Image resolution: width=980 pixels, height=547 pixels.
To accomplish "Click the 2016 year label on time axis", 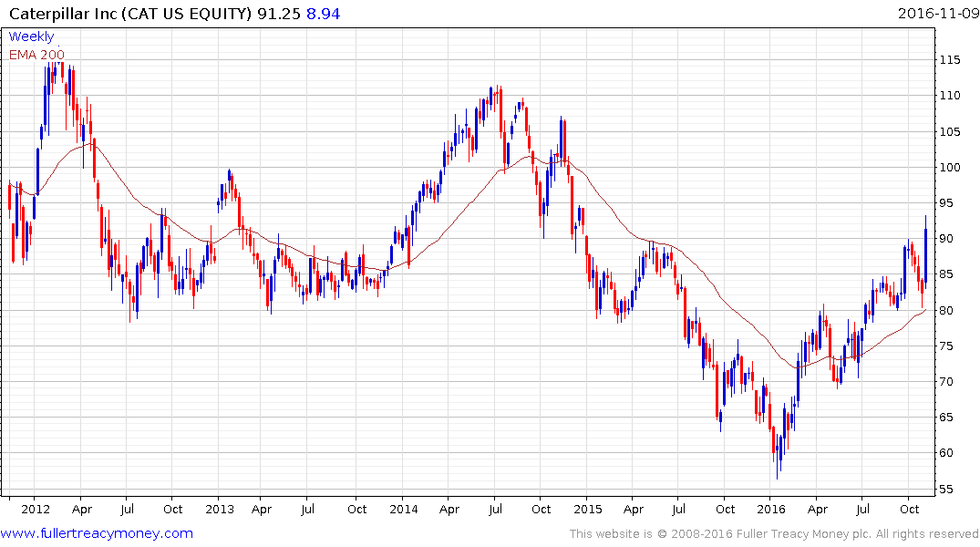I will coord(771,509).
